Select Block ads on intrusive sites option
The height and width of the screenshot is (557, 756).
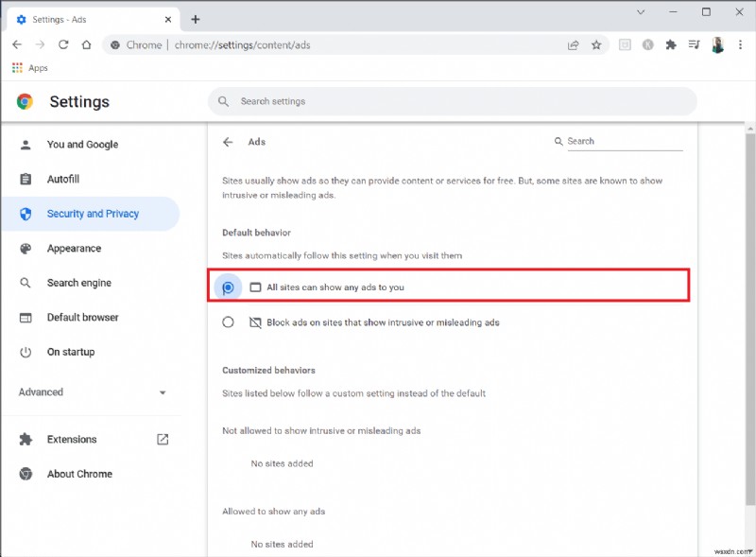228,322
